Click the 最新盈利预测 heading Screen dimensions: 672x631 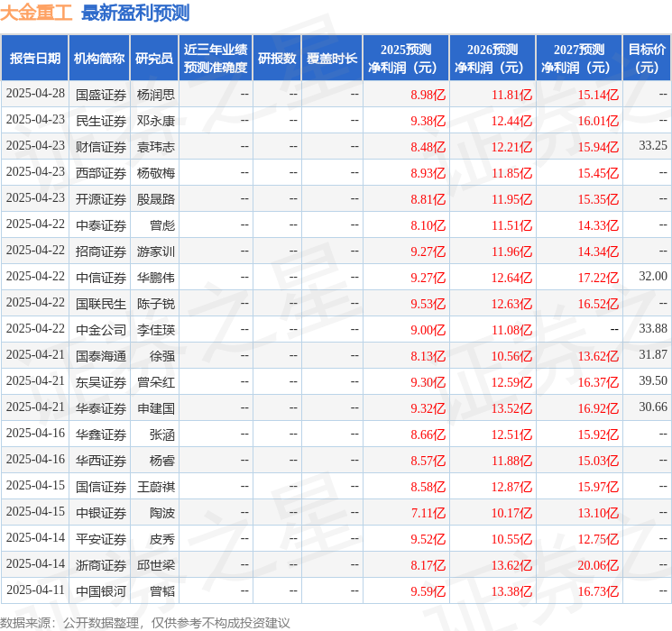(x=135, y=13)
